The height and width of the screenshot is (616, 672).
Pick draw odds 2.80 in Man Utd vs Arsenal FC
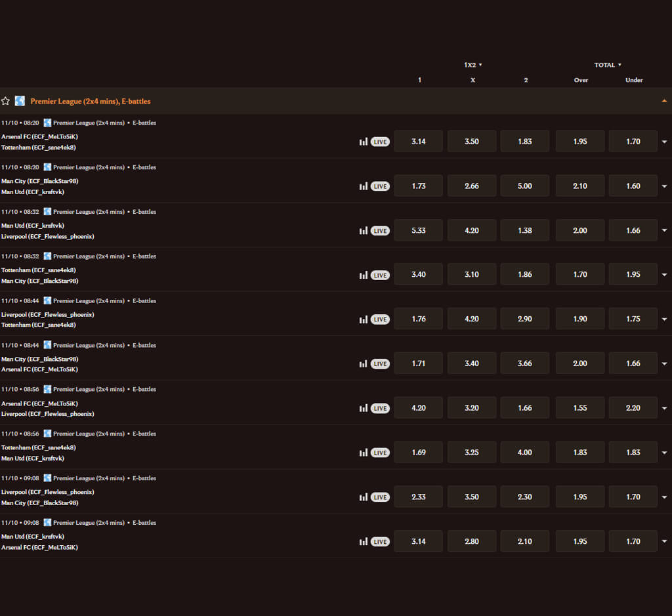(x=471, y=541)
